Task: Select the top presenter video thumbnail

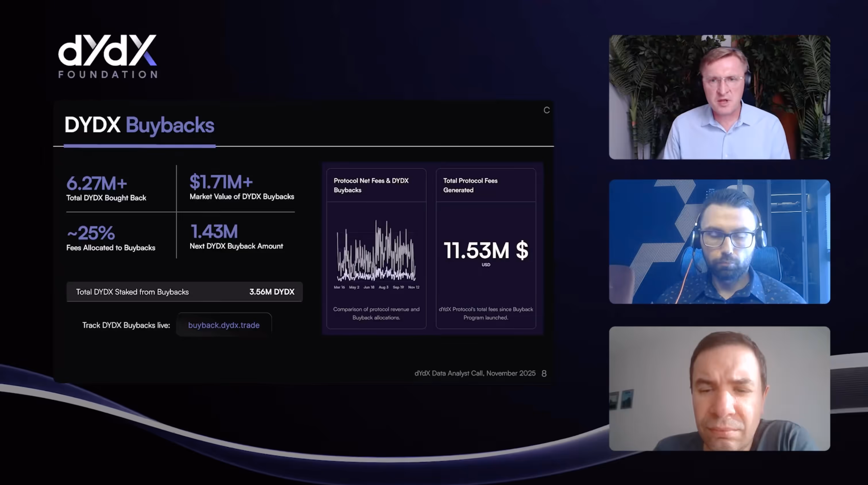Action: coord(719,97)
